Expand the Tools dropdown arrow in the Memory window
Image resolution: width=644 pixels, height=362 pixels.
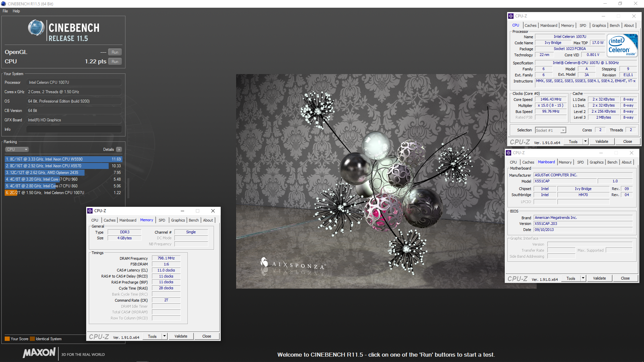(164, 336)
